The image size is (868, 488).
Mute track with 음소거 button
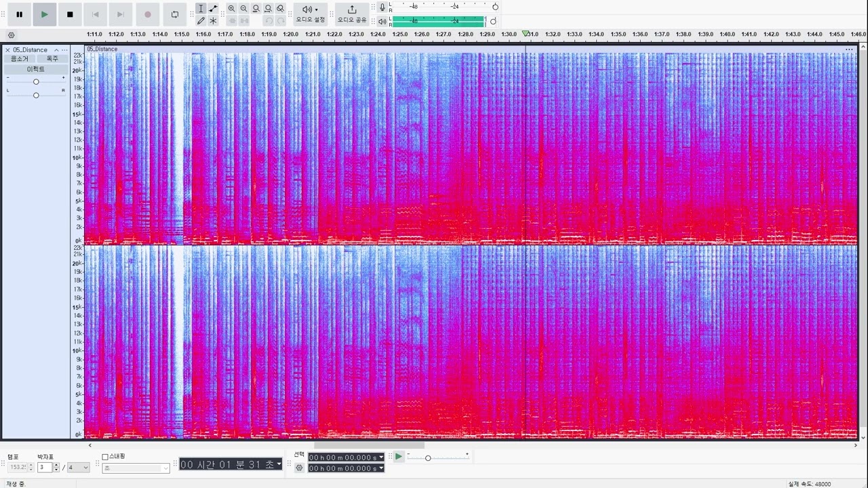[20, 59]
